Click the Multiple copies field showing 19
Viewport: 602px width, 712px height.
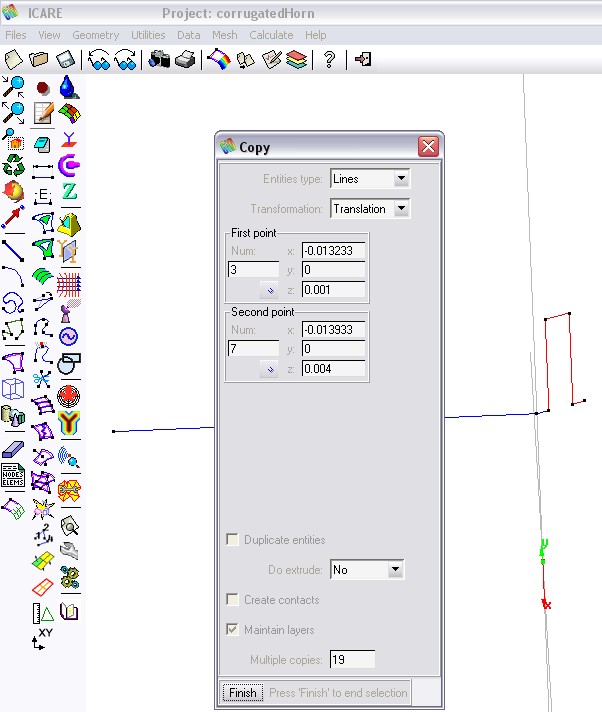pyautogui.click(x=352, y=659)
